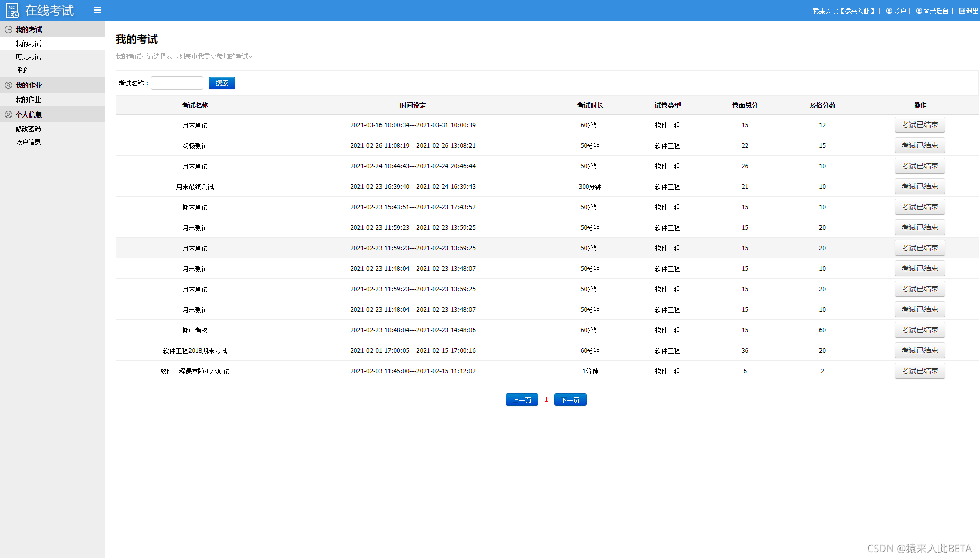
Task: Click time range starting 2021-02-26 11:08:19
Action: (x=413, y=146)
